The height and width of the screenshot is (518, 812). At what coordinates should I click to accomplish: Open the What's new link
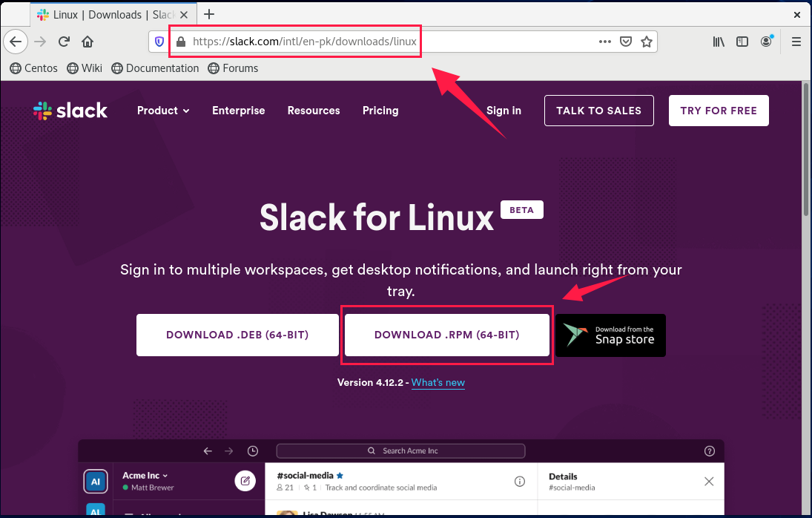click(438, 382)
